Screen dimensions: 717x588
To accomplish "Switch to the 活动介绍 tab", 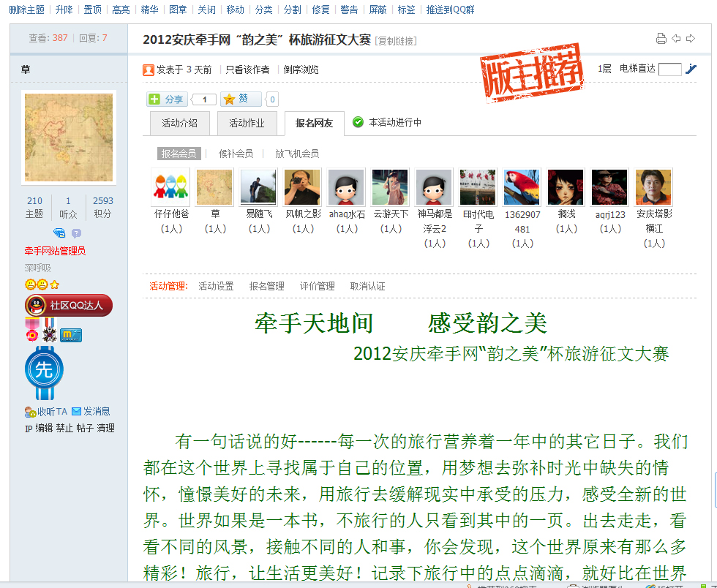I will pyautogui.click(x=180, y=123).
